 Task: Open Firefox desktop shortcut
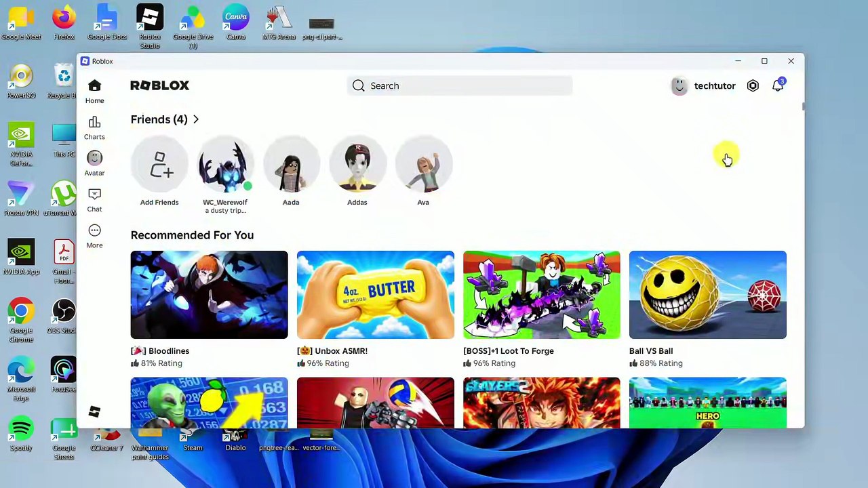pos(64,23)
